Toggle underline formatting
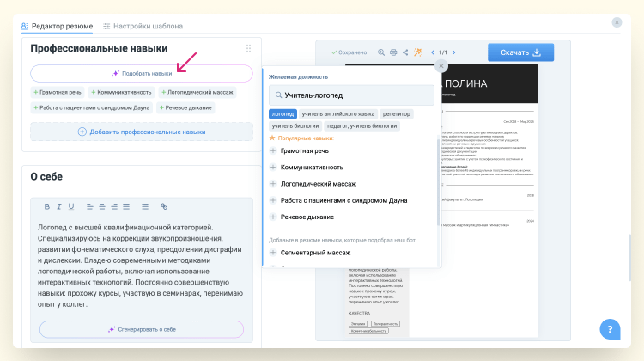The height and width of the screenshot is (361, 644). [71, 206]
